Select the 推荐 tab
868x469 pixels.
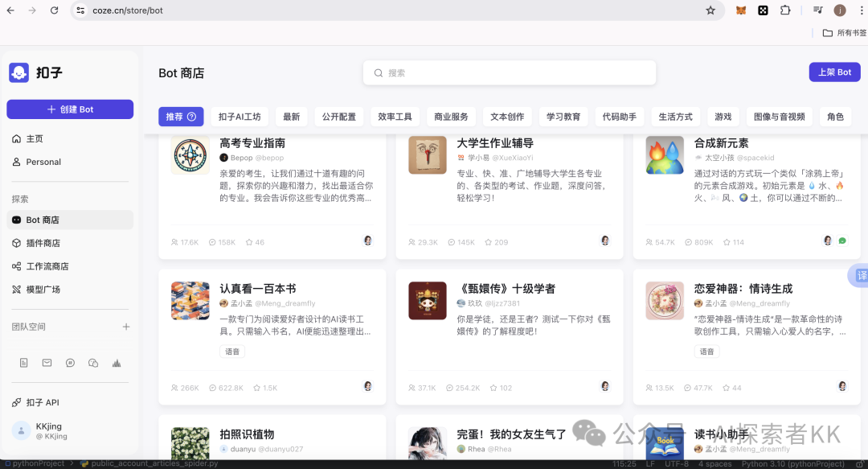pyautogui.click(x=181, y=117)
